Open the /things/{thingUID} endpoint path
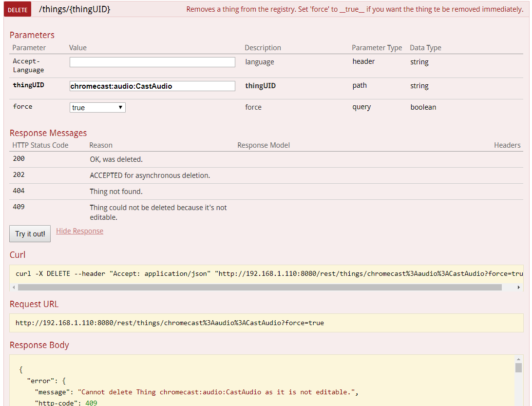This screenshot has height=406, width=532. pos(74,9)
